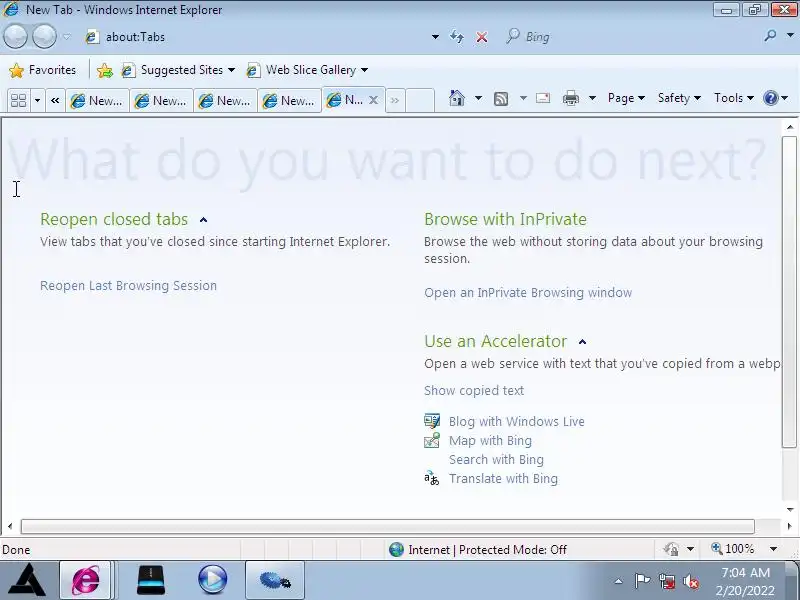Click the Home toolbar icon
800x600 pixels.
[457, 97]
